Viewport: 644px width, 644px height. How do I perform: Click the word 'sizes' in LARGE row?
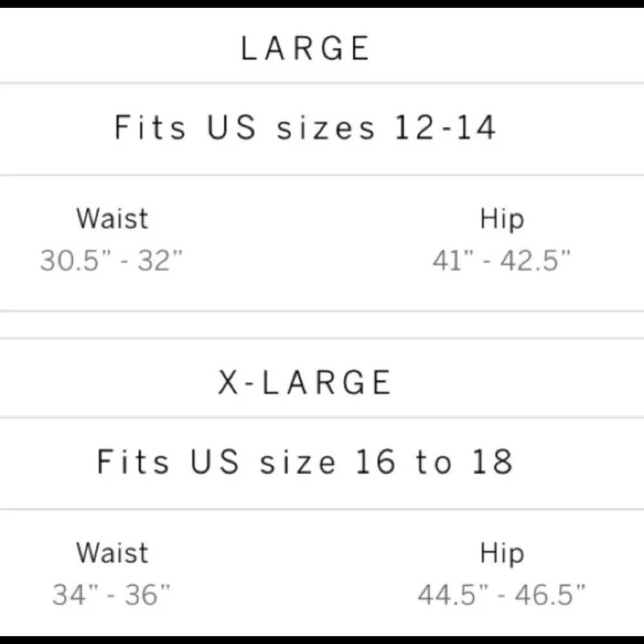coord(326,128)
